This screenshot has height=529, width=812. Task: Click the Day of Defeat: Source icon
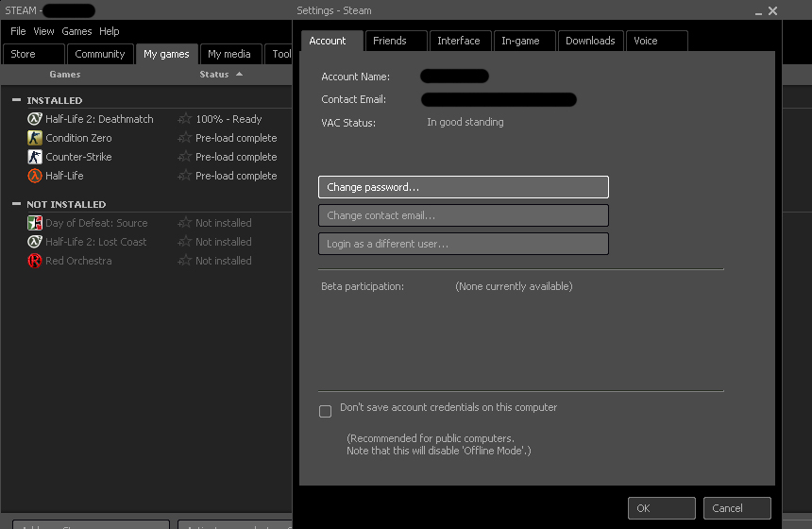click(35, 223)
